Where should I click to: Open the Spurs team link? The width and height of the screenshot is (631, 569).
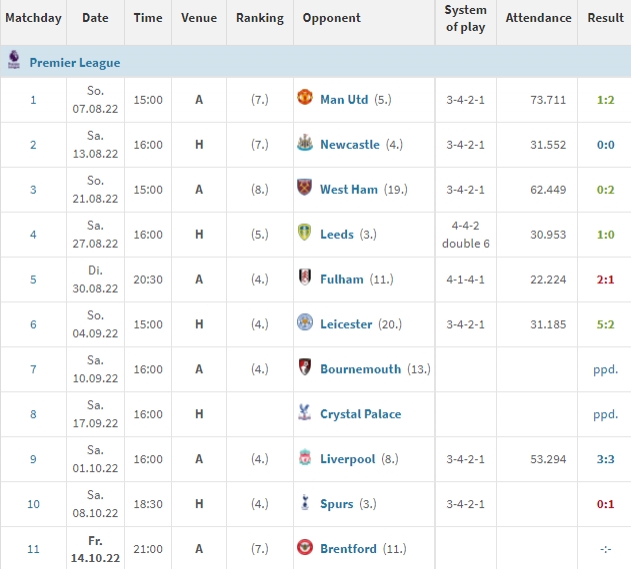pyautogui.click(x=336, y=504)
